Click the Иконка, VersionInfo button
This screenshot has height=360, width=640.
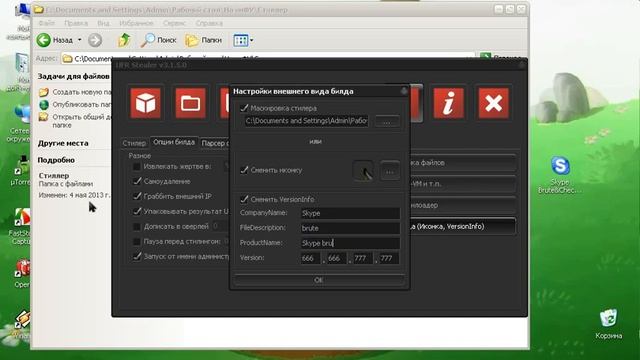463,226
